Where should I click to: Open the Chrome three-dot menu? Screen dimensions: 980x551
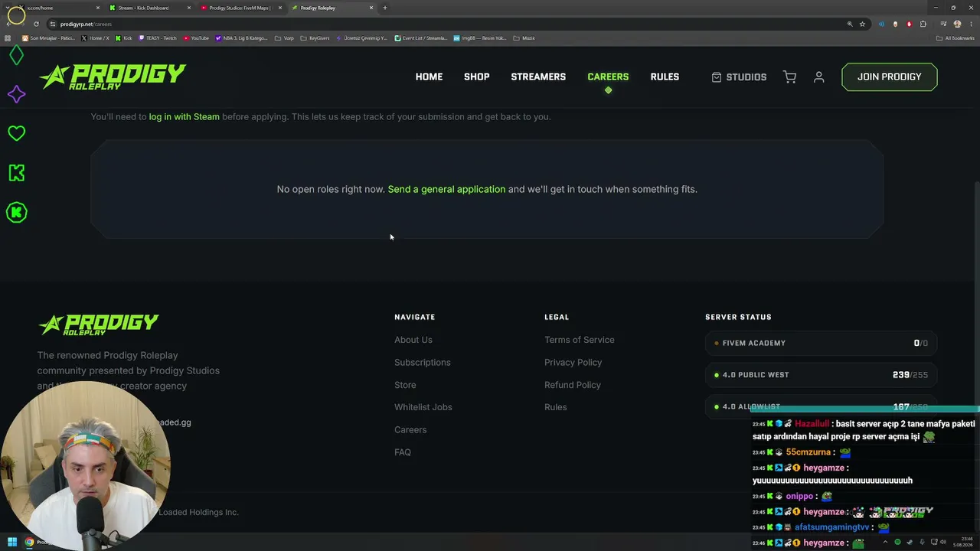coord(971,24)
